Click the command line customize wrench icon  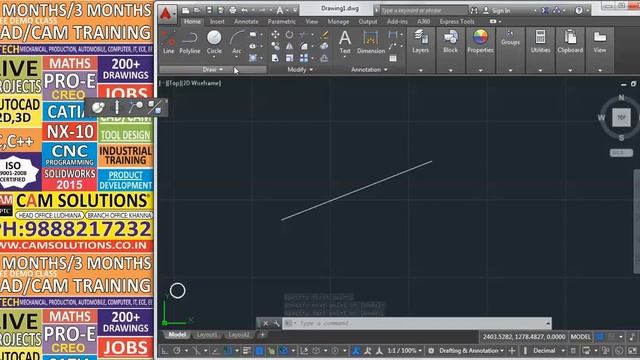tap(276, 323)
